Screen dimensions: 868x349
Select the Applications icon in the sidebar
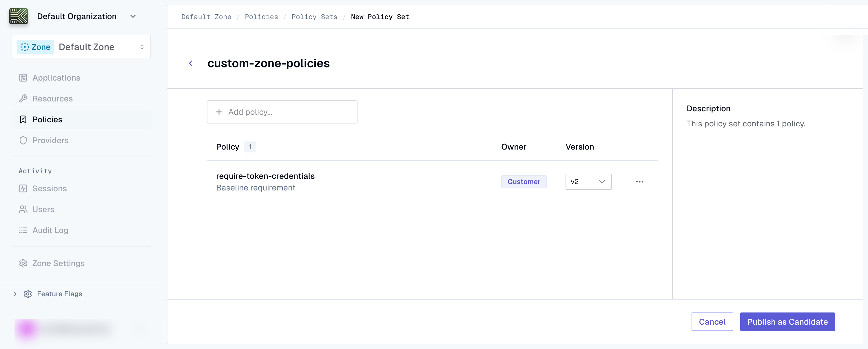pos(23,78)
